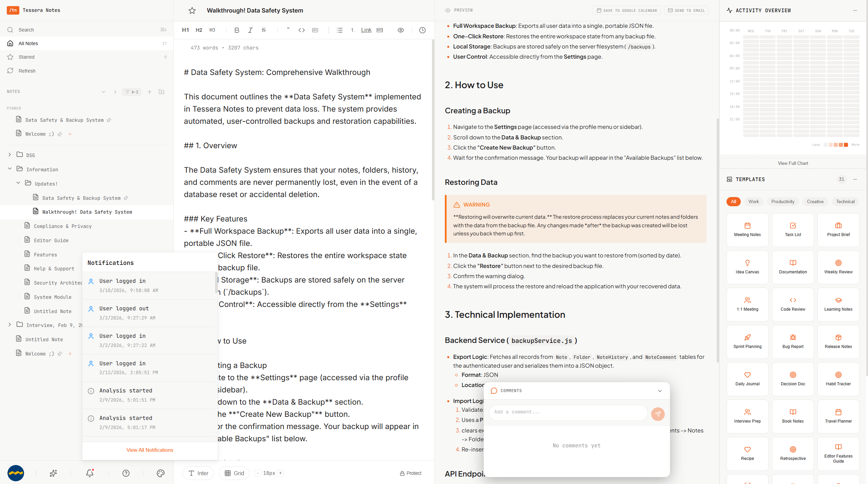Image resolution: width=868 pixels, height=484 pixels.
Task: Select All Notes in the sidebar
Action: tap(28, 43)
